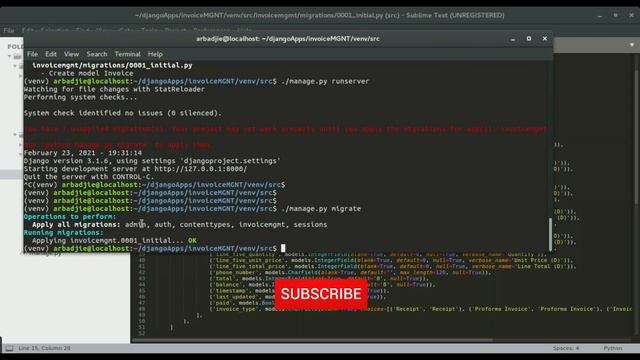Open the terminal File menu
The width and height of the screenshot is (640, 360).
tap(32, 54)
